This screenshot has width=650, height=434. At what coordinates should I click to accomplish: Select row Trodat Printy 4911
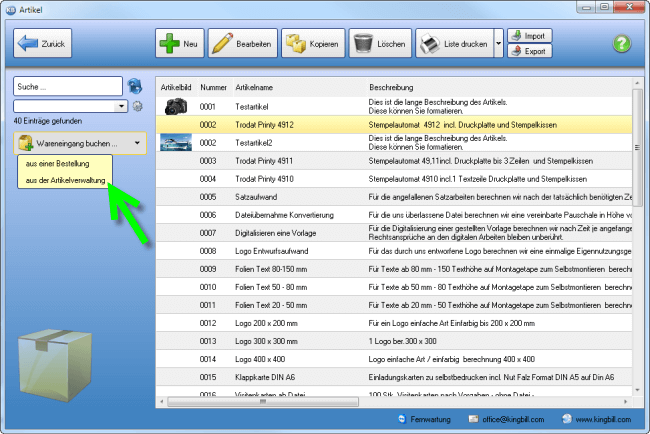coord(394,161)
